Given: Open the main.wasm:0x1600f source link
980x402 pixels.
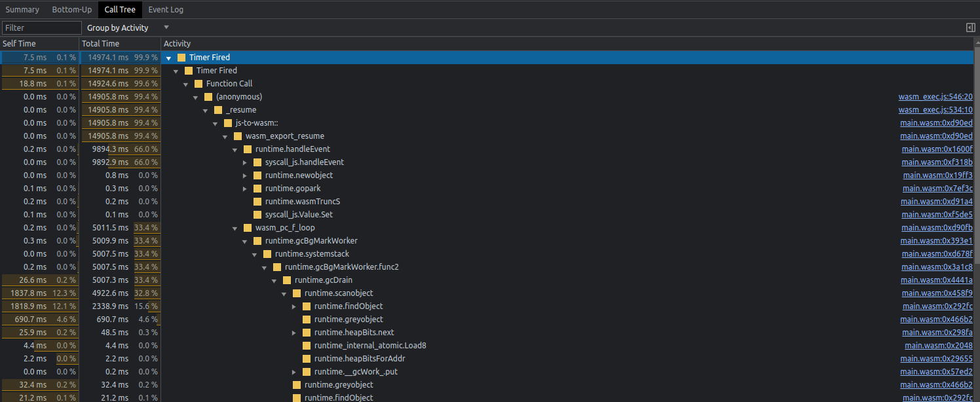Looking at the screenshot, I should pyautogui.click(x=937, y=149).
